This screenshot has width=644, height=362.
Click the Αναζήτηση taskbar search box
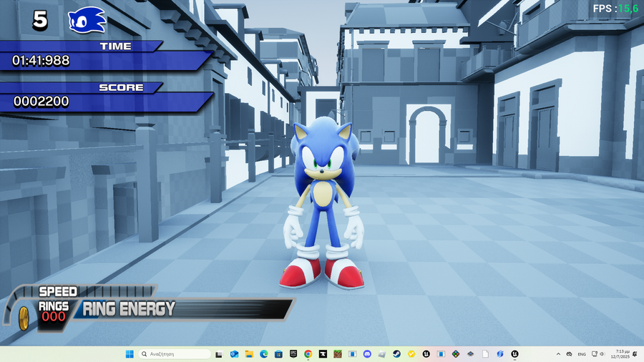[175, 354]
